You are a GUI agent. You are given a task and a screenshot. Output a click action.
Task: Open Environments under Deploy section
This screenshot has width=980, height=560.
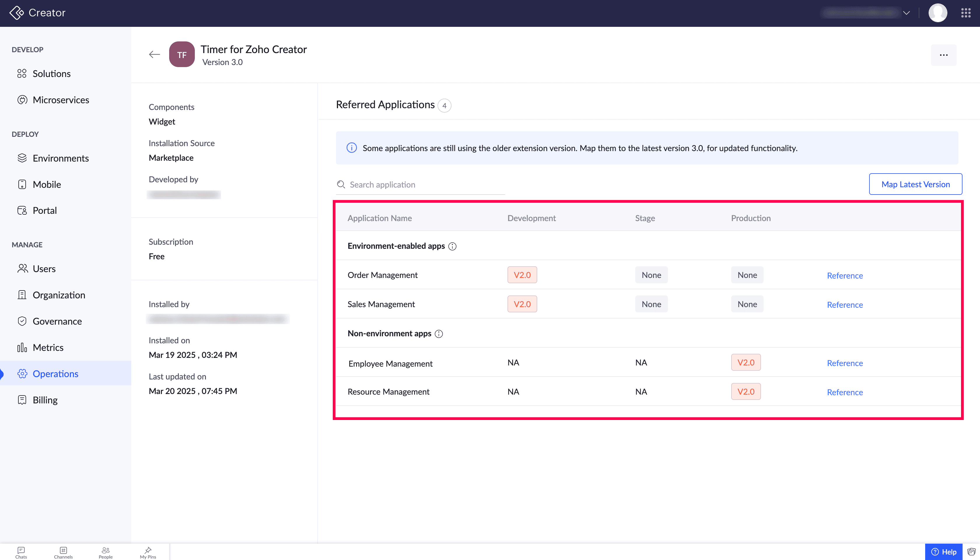tap(60, 158)
